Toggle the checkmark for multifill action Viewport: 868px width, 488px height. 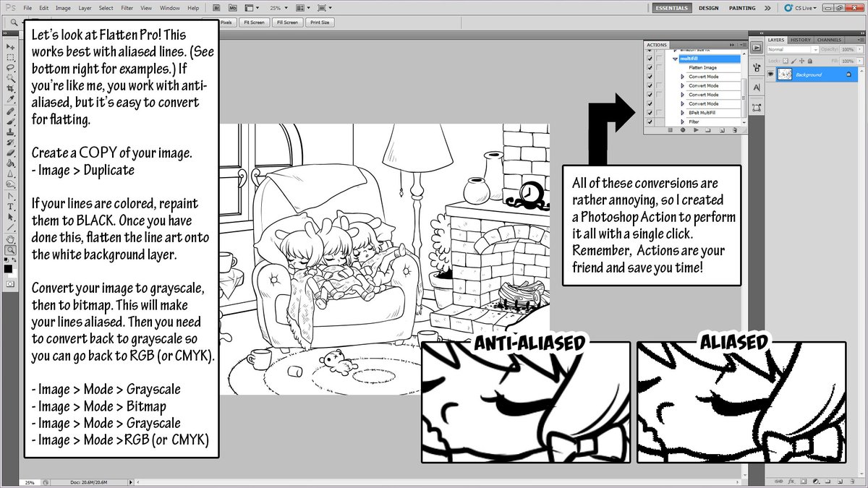[650, 59]
